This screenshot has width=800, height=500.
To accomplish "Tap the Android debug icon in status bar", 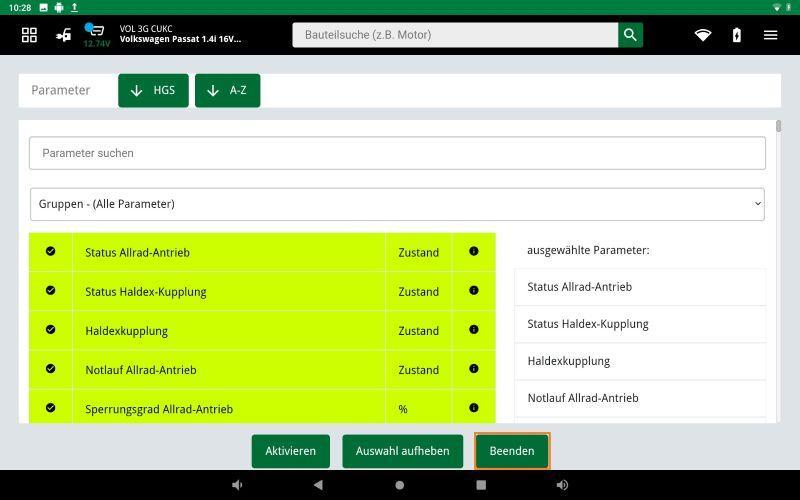I will pyautogui.click(x=59, y=8).
